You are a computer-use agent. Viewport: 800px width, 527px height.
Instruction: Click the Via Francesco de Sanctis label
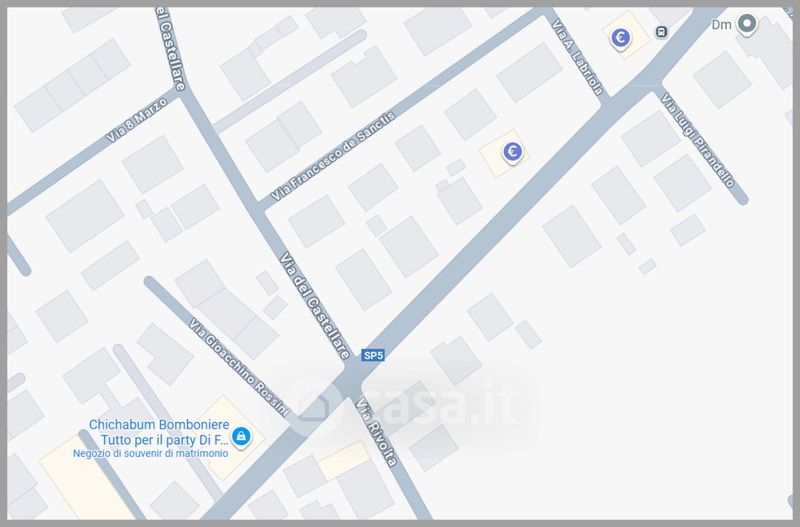point(333,156)
